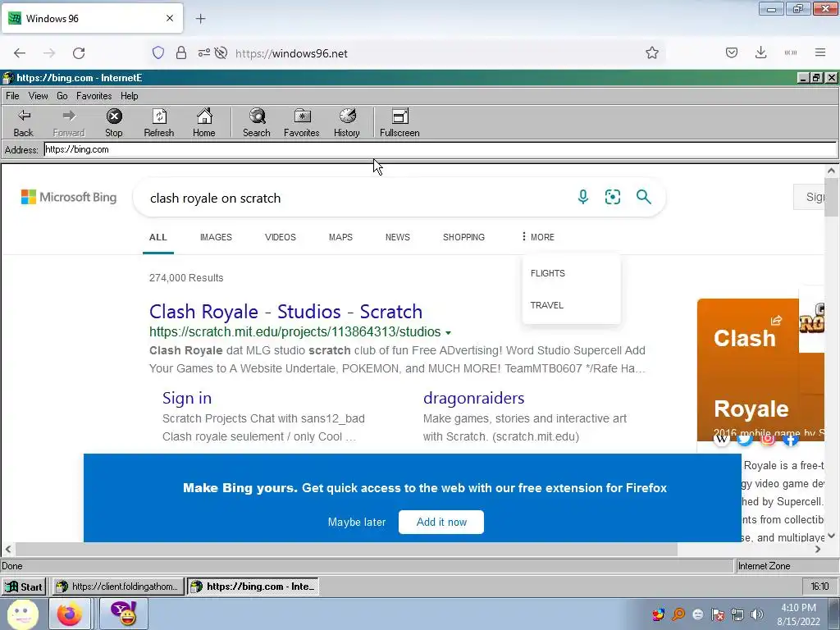Click Microsoft Bing logo
840x630 pixels.
coord(69,197)
